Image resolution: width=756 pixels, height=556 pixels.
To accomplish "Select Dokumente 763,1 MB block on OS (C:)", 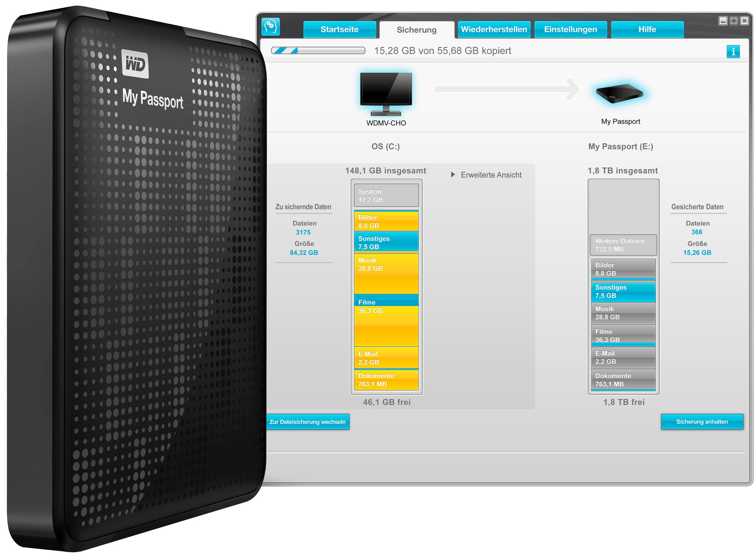I will pos(386,380).
